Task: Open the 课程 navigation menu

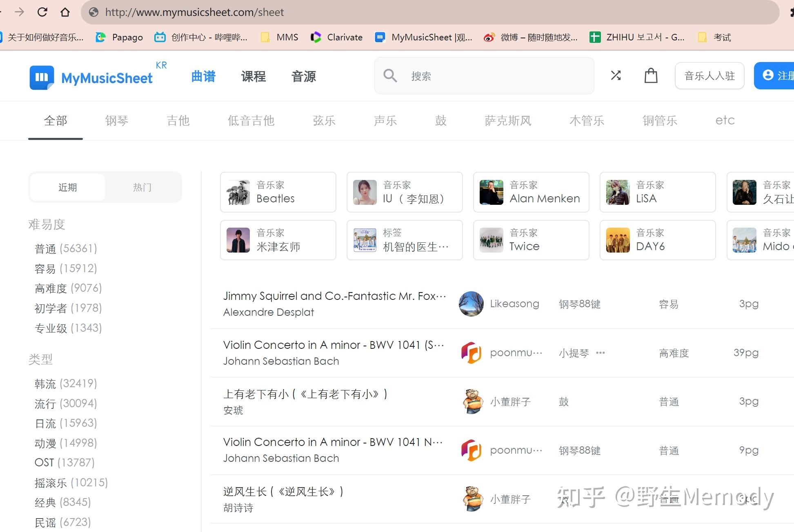Action: point(254,76)
